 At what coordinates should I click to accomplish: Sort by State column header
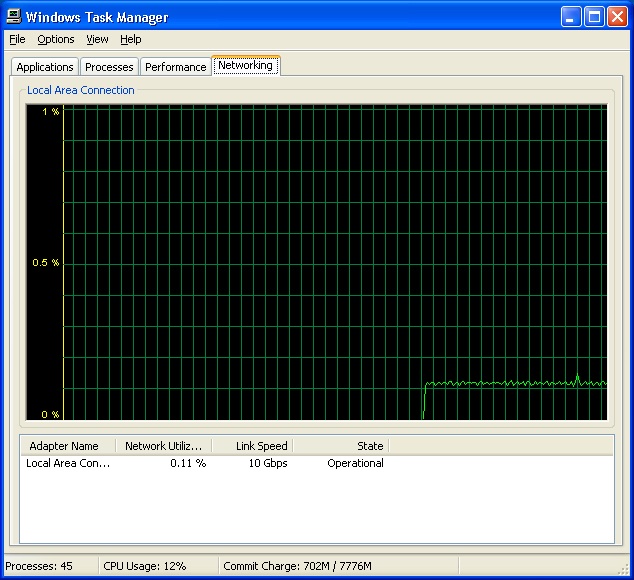340,446
